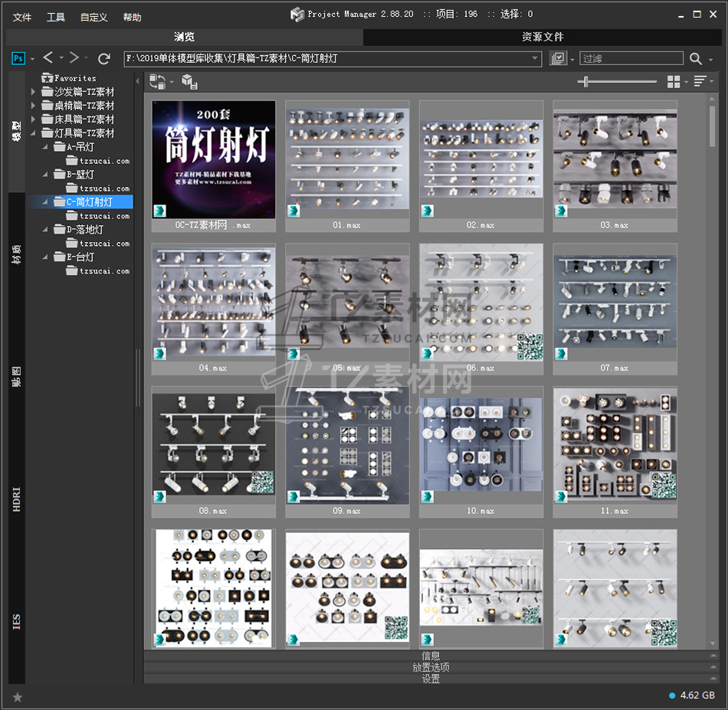Screen dimensions: 728x710
Task: Go forward with the right arrow
Action: (74, 58)
